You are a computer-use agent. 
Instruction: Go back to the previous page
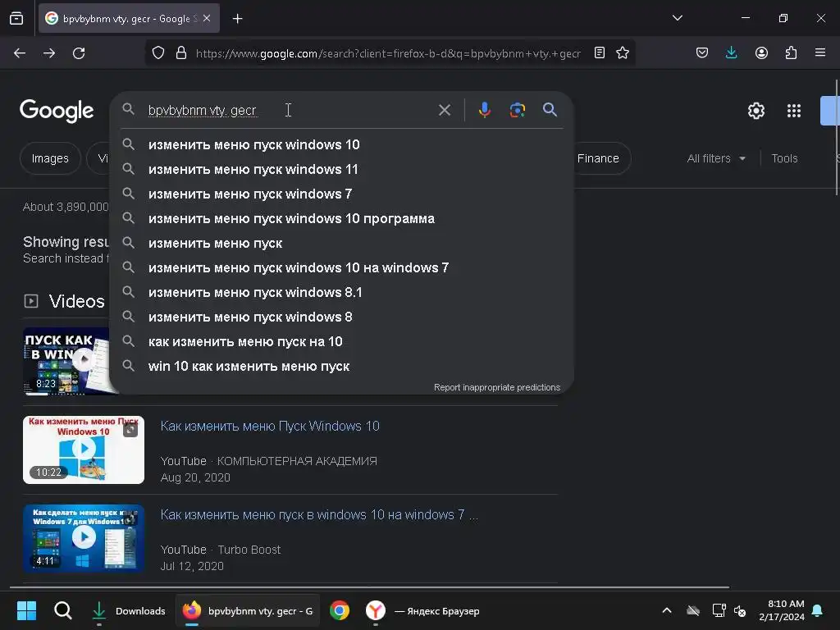[x=20, y=53]
